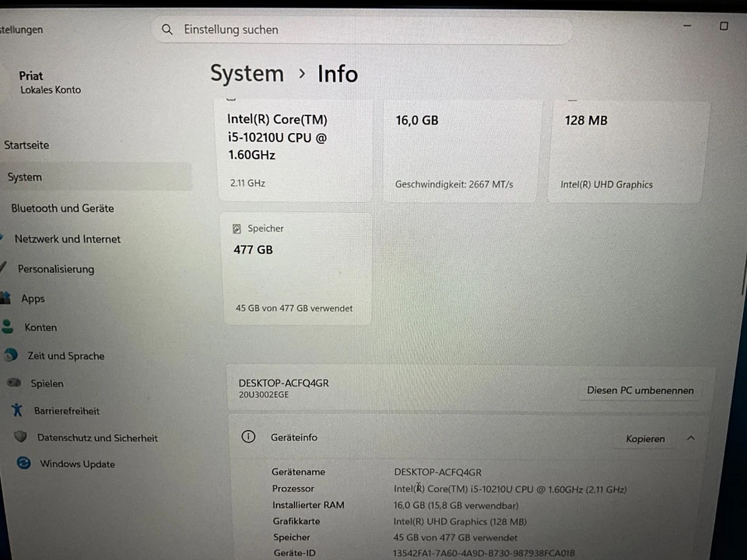747x560 pixels.
Task: Click 45 GB von 477 GB verwendet in card
Action: pos(294,309)
